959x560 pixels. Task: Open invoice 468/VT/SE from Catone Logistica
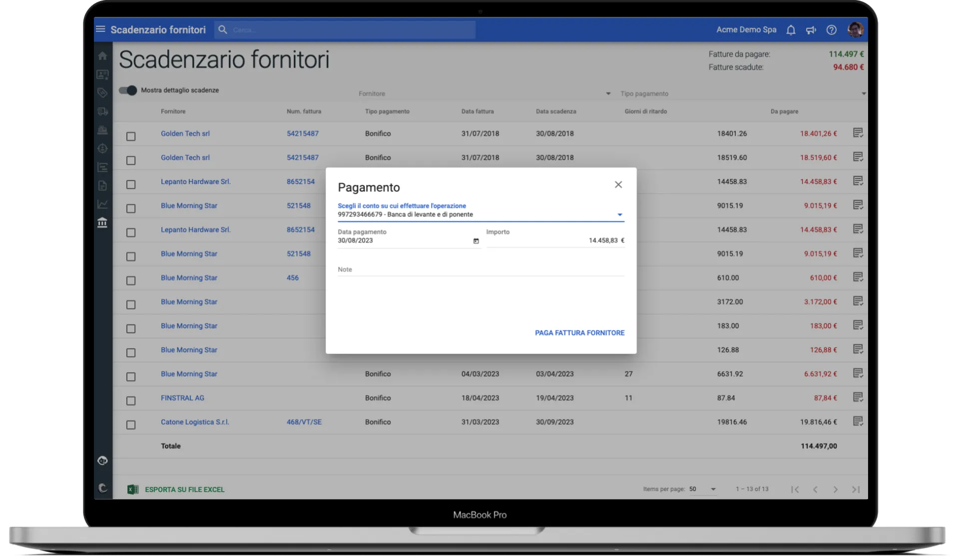tap(304, 422)
